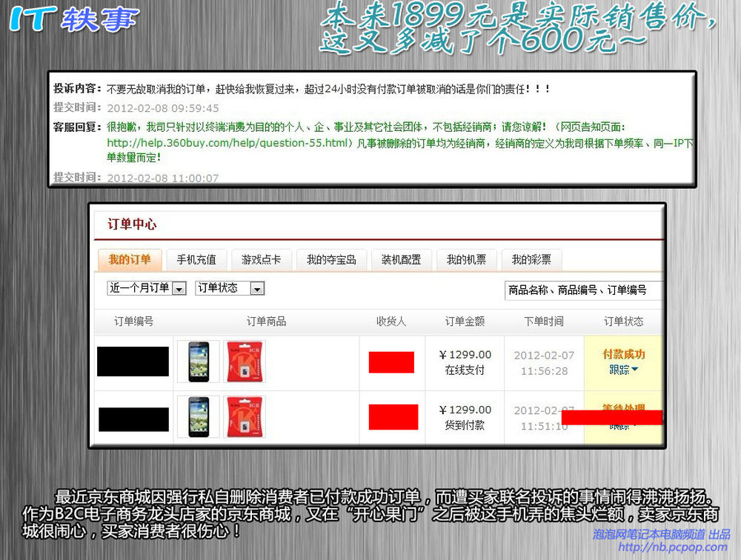This screenshot has height=560, width=741.
Task: Click the 订单中心 heading
Action: (x=132, y=224)
